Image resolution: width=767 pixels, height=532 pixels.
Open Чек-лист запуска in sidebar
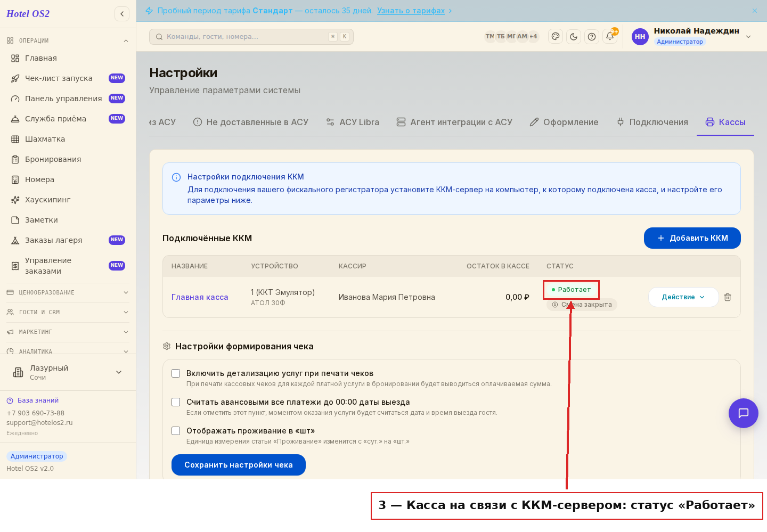pyautogui.click(x=68, y=78)
